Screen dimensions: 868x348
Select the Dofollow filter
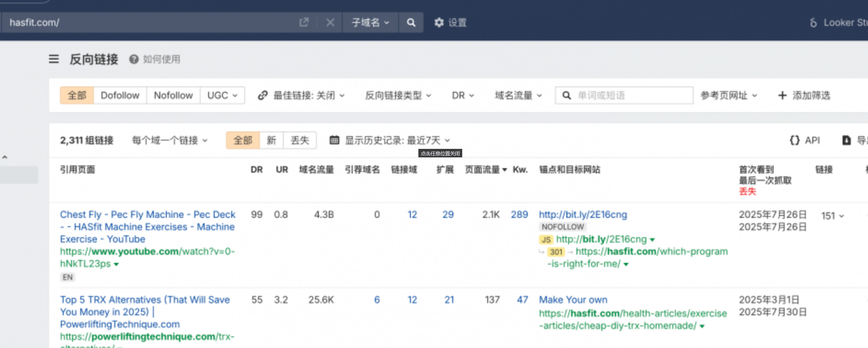click(120, 95)
